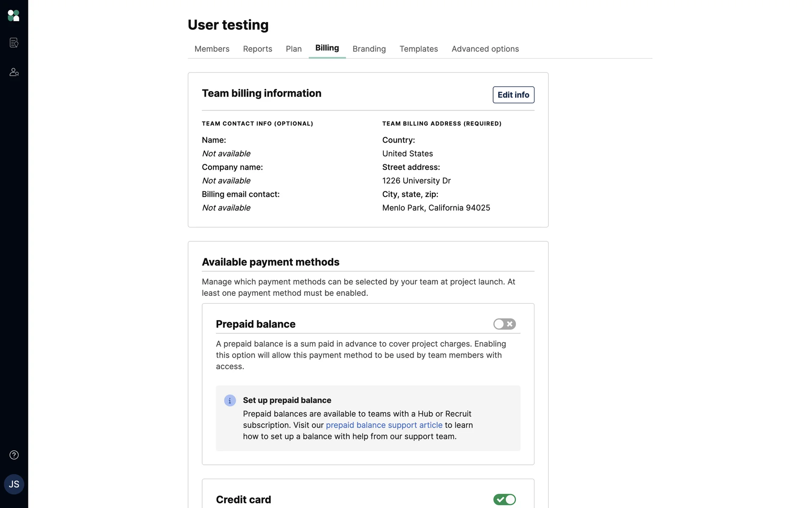The width and height of the screenshot is (812, 508).
Task: Click the app logo in sidebar
Action: [14, 16]
